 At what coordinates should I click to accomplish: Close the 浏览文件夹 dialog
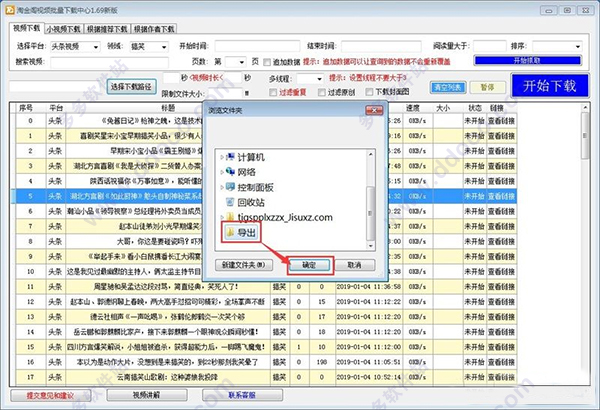point(374,110)
